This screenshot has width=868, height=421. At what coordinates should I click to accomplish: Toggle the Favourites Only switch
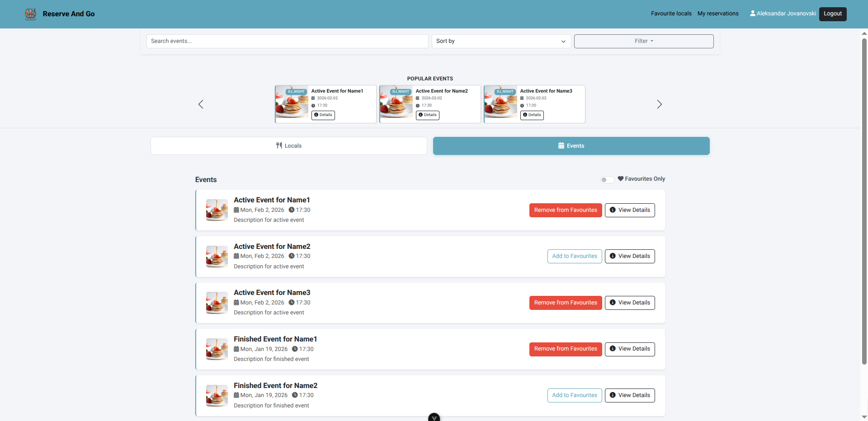click(x=607, y=180)
